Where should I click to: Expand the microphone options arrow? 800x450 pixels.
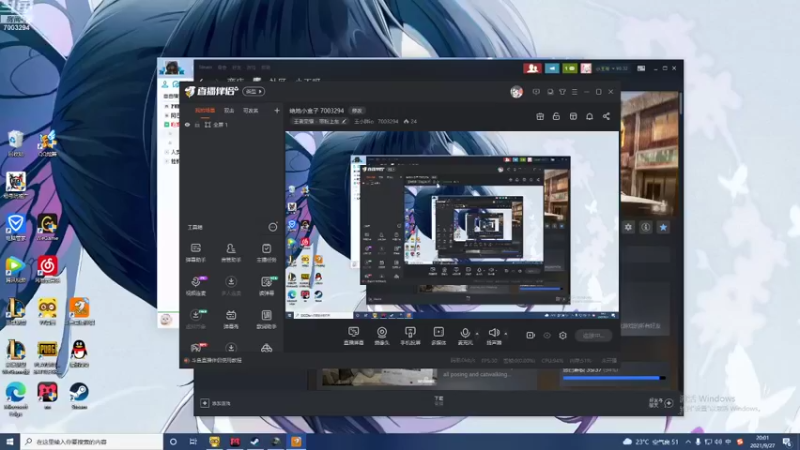click(477, 334)
